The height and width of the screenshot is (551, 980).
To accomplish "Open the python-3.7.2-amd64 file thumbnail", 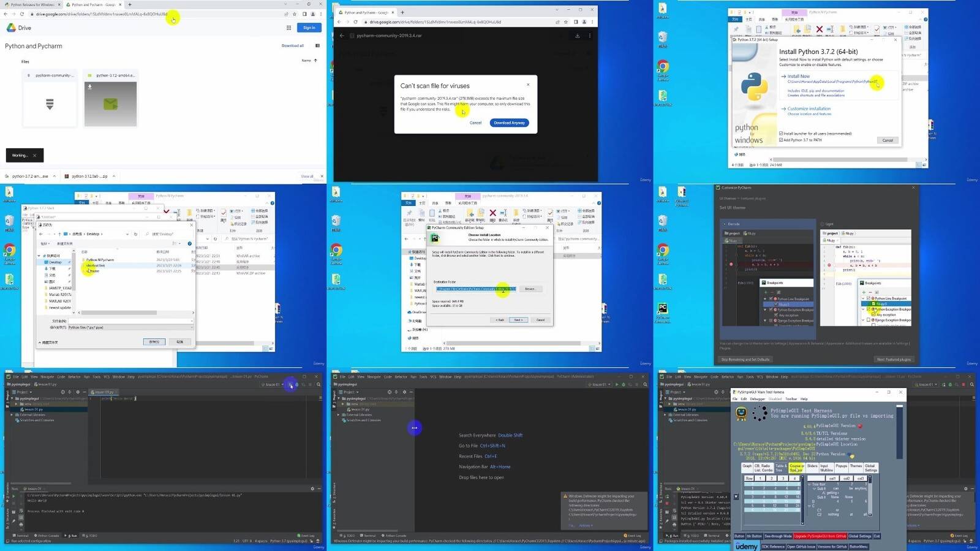I will pos(110,104).
